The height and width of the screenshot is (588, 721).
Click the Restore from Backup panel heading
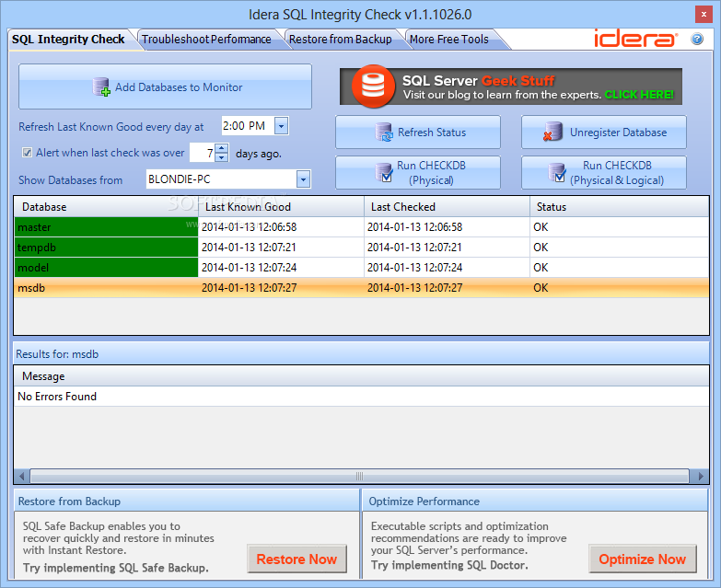pos(69,502)
